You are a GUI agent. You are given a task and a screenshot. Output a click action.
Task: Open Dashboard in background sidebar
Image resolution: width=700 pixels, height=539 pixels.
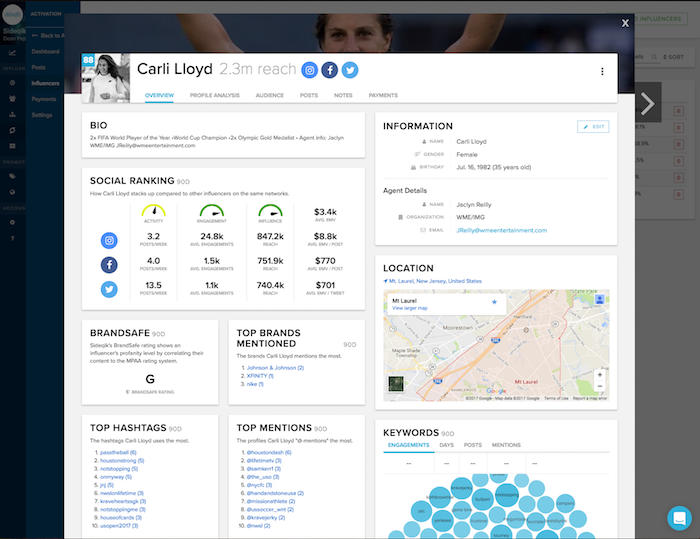click(45, 51)
